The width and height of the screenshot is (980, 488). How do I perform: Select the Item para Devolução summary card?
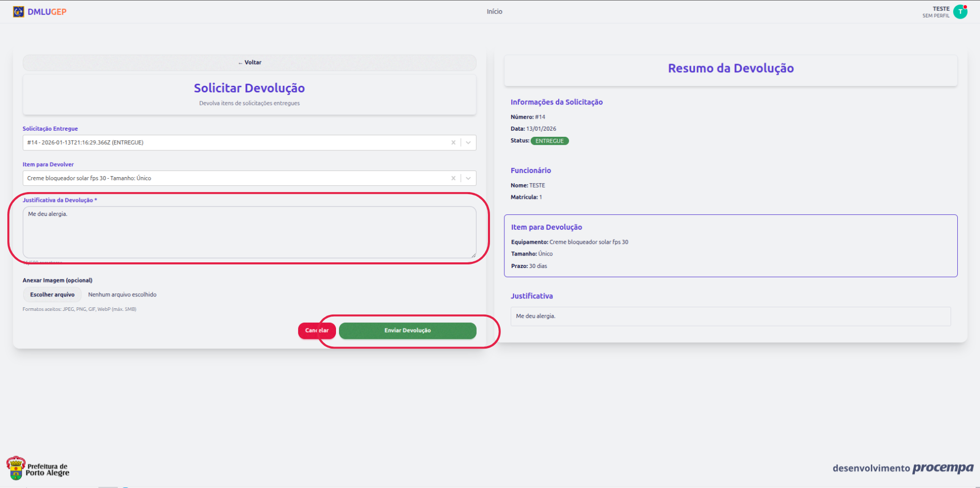[x=730, y=246]
